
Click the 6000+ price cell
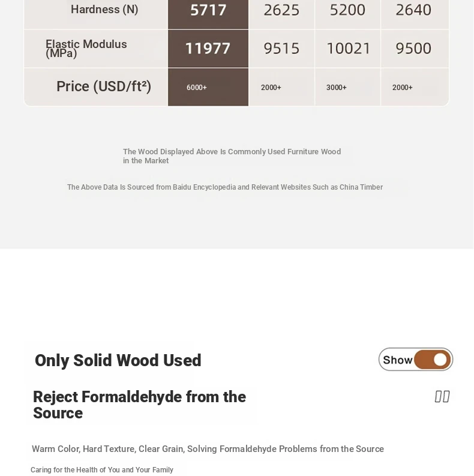(x=208, y=87)
